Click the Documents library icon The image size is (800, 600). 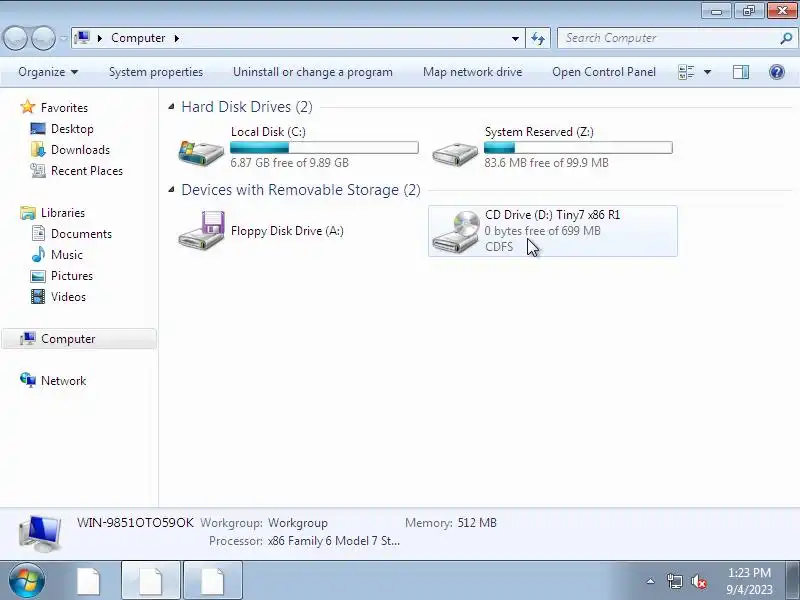(38, 234)
